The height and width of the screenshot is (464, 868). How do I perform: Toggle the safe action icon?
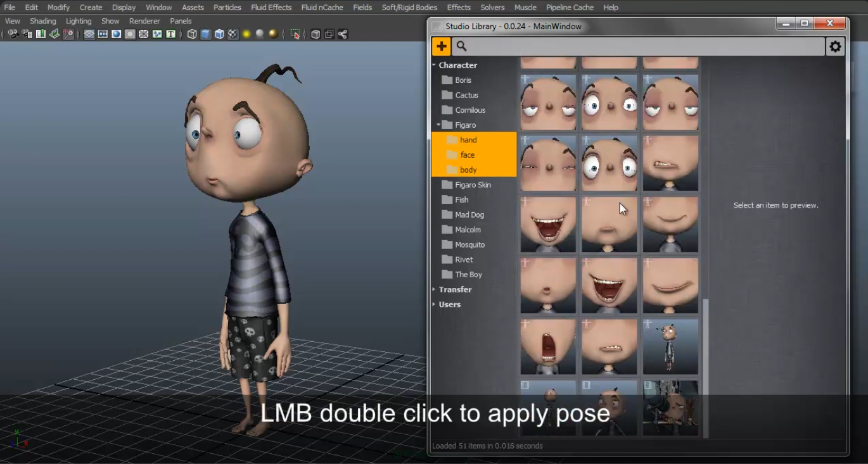157,34
